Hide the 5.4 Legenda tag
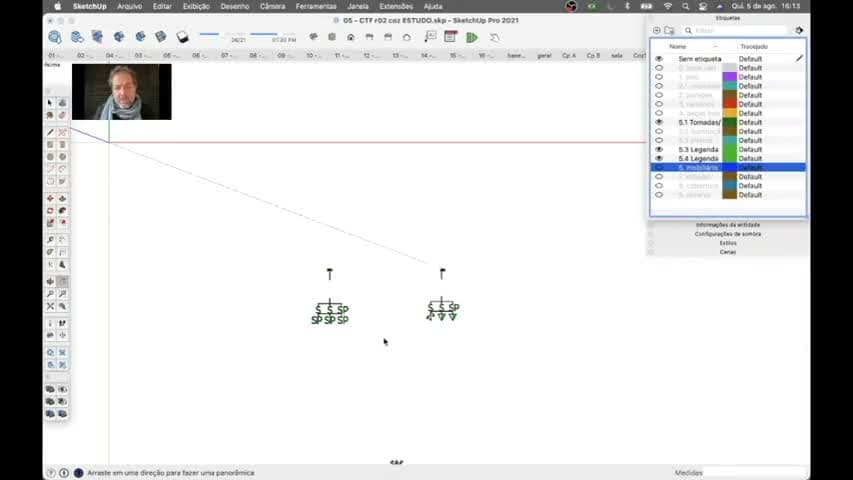Image resolution: width=853 pixels, height=480 pixels. [659, 158]
